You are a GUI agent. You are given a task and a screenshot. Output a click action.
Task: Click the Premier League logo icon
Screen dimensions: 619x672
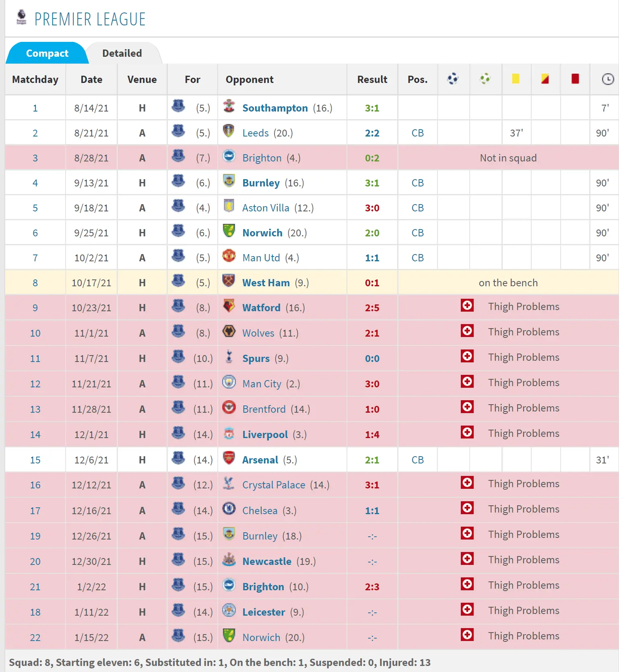pos(21,17)
